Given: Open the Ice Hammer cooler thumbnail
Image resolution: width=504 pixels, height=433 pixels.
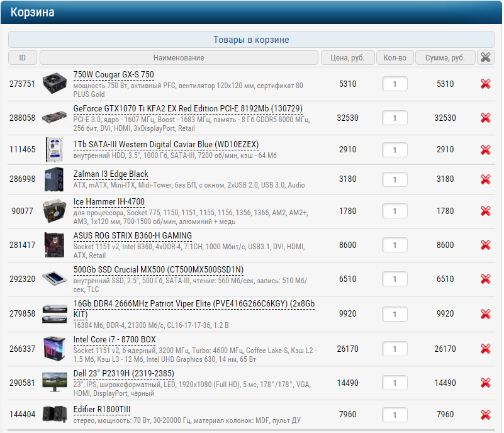Looking at the screenshot, I should pyautogui.click(x=54, y=211).
